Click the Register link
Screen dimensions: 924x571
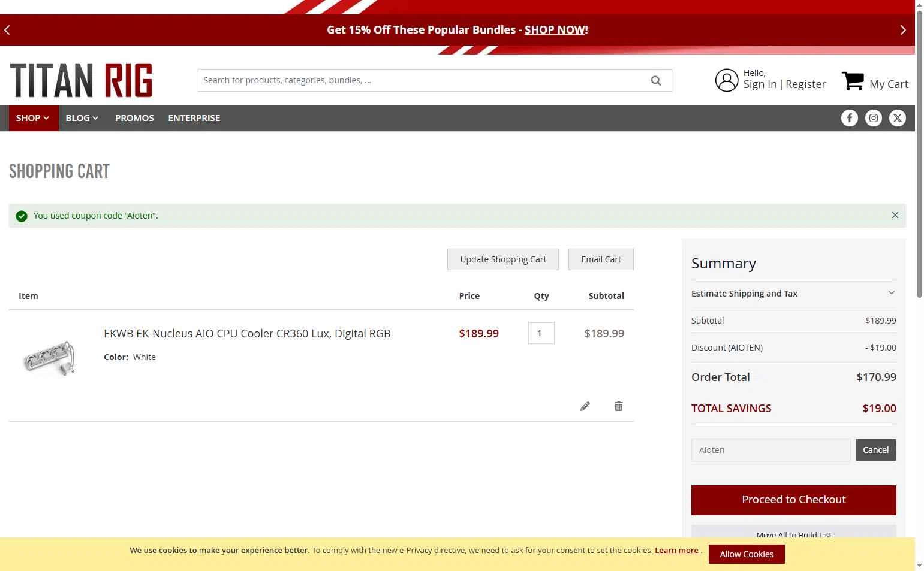[805, 84]
